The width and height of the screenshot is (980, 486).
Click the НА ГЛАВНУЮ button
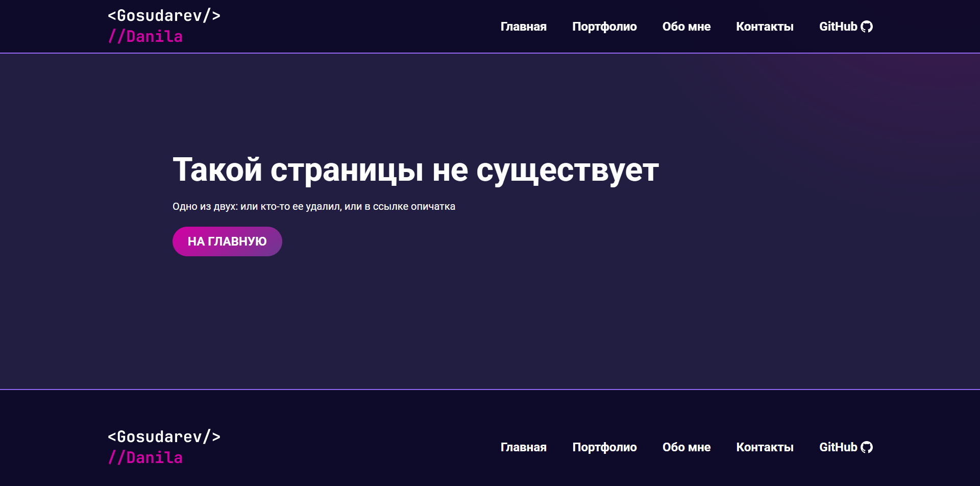pyautogui.click(x=227, y=241)
